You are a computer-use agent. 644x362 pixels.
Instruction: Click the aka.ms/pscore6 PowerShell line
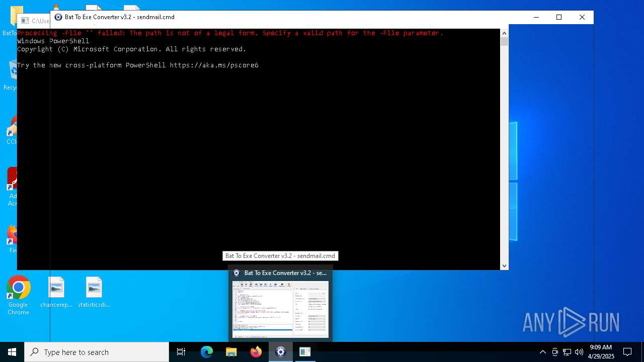point(138,65)
